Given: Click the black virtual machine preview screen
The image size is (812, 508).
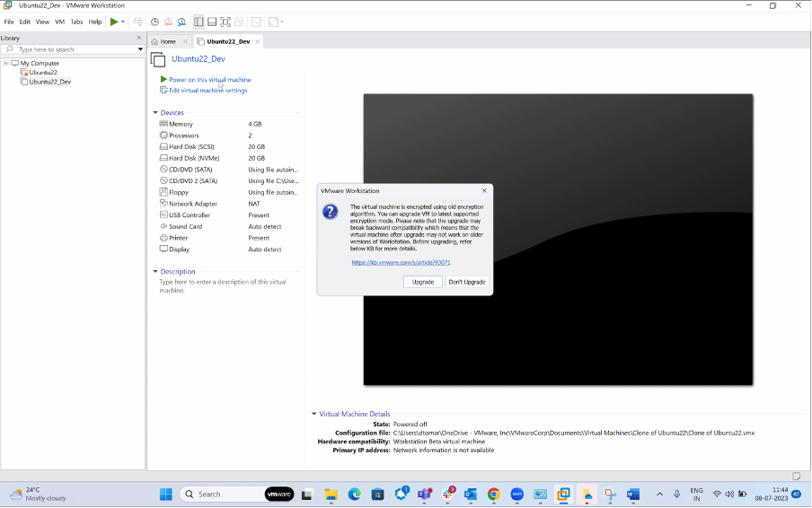Looking at the screenshot, I should coord(559,240).
